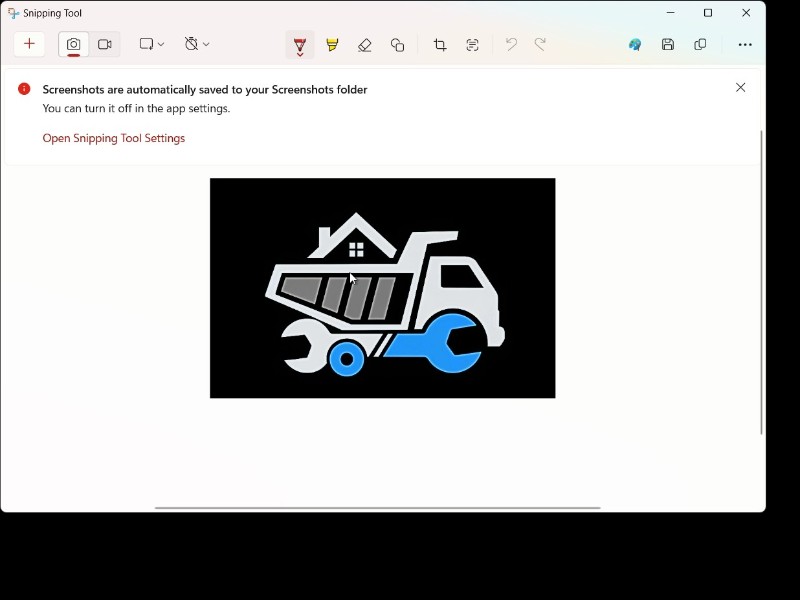Click the Redo arrow

click(x=540, y=45)
